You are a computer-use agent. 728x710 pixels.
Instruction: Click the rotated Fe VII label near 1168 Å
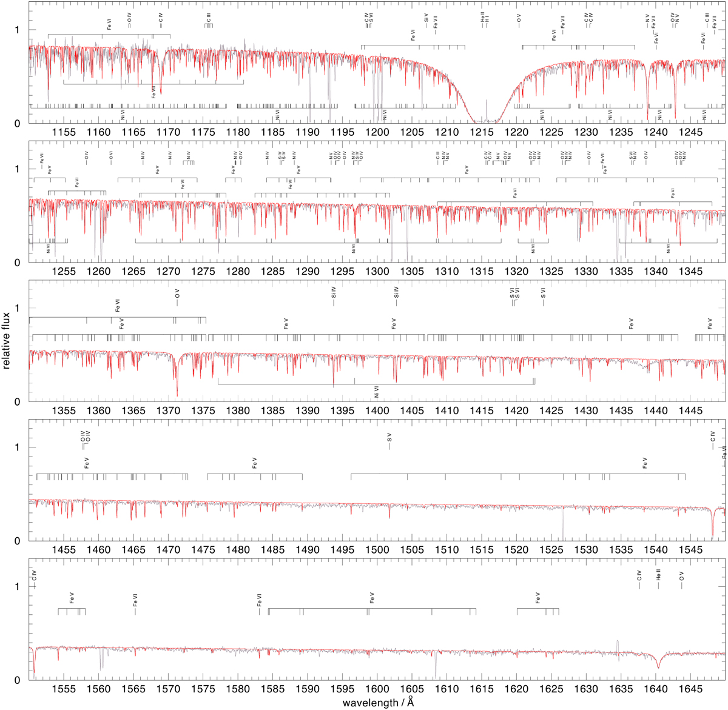point(154,91)
